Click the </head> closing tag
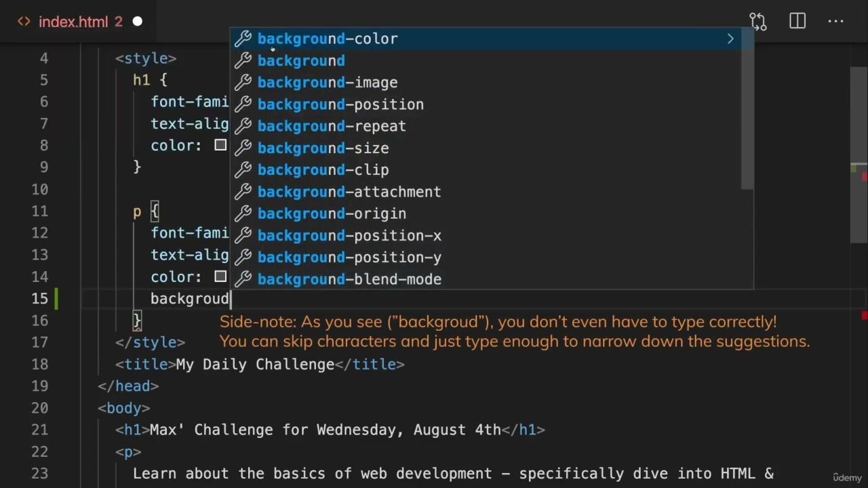 128,386
